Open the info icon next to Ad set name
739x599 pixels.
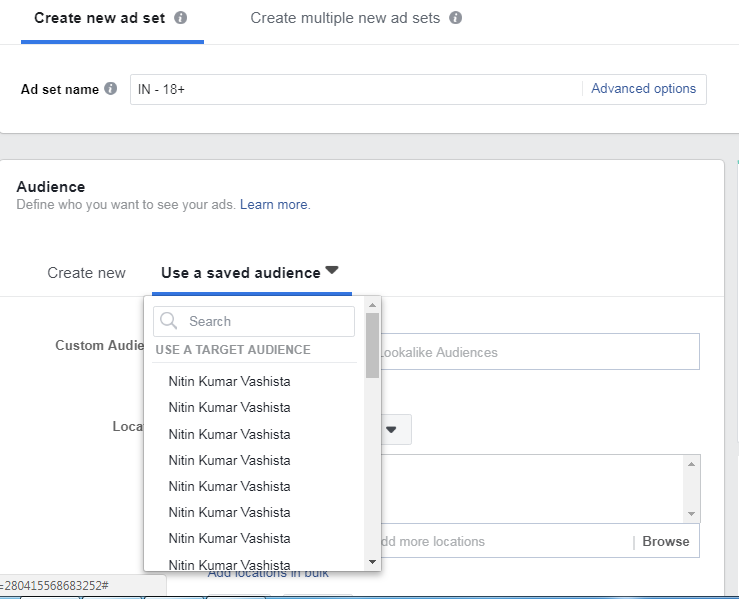pos(111,89)
